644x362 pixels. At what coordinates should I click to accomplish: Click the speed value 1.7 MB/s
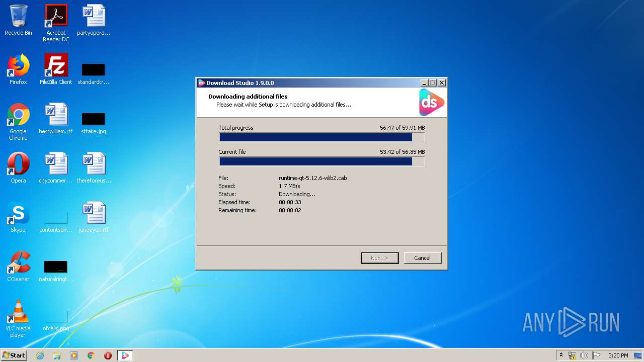click(x=289, y=186)
